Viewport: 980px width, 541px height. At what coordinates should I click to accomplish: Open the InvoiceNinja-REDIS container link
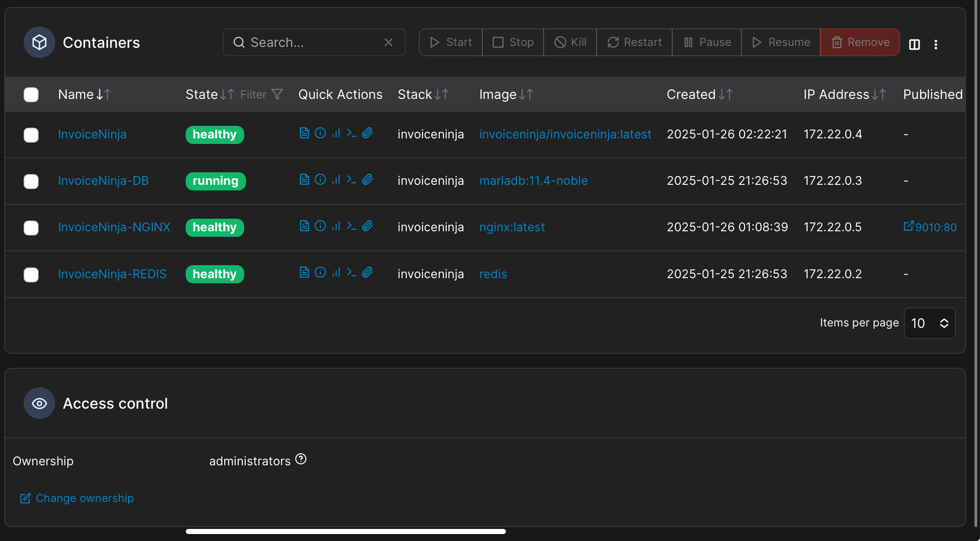(112, 274)
